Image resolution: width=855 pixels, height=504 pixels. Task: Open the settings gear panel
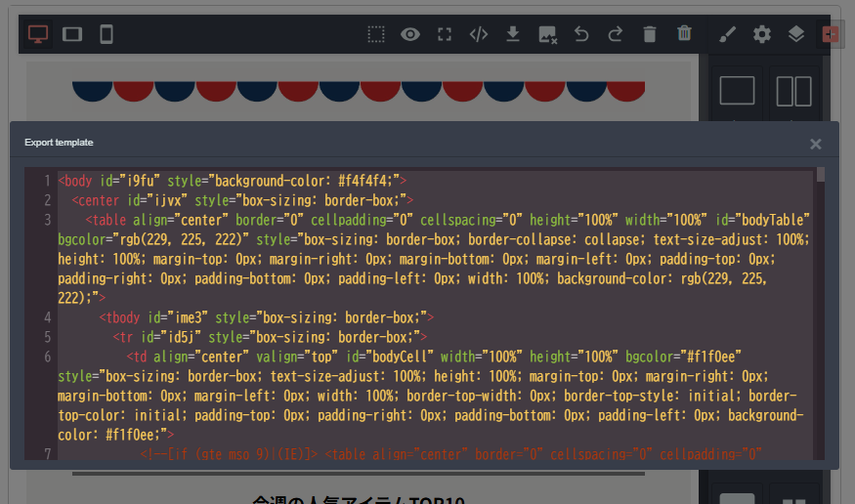(x=762, y=34)
